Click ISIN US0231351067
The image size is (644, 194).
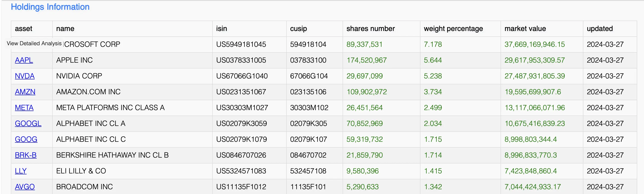[241, 92]
